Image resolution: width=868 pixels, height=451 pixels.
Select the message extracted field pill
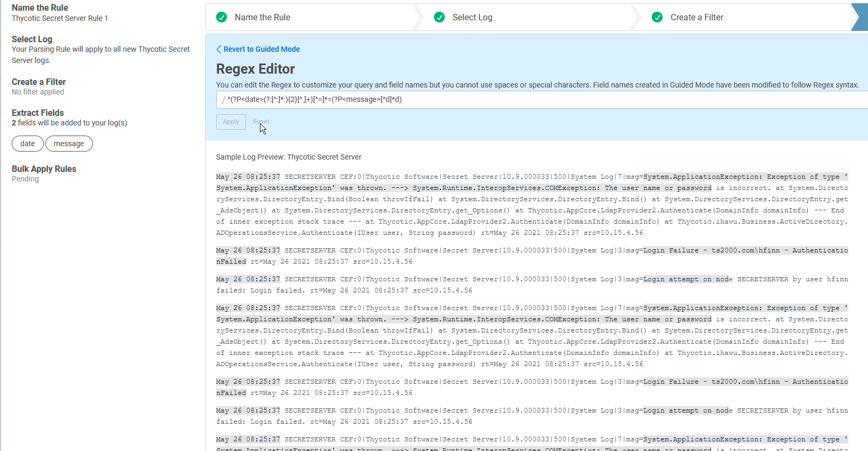point(69,144)
